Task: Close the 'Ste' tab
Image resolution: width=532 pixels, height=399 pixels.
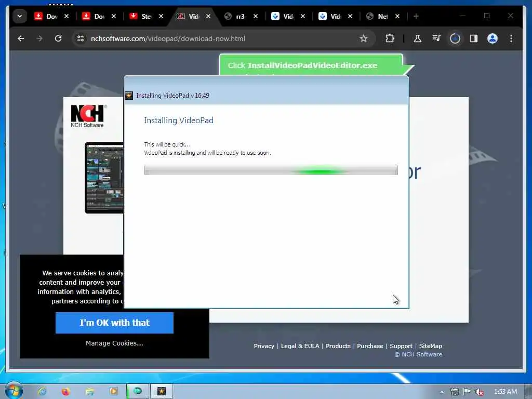Action: point(161,16)
